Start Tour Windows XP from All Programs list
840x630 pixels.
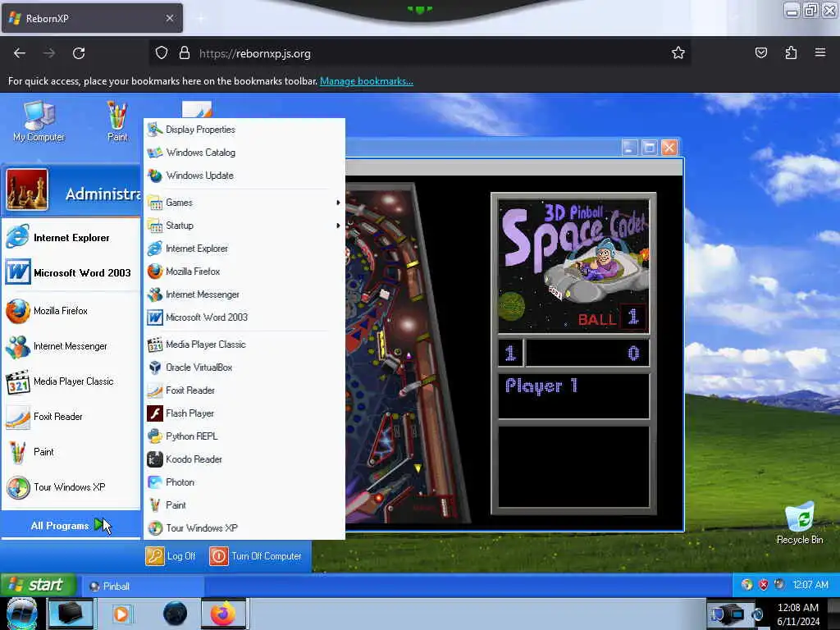tap(244, 528)
